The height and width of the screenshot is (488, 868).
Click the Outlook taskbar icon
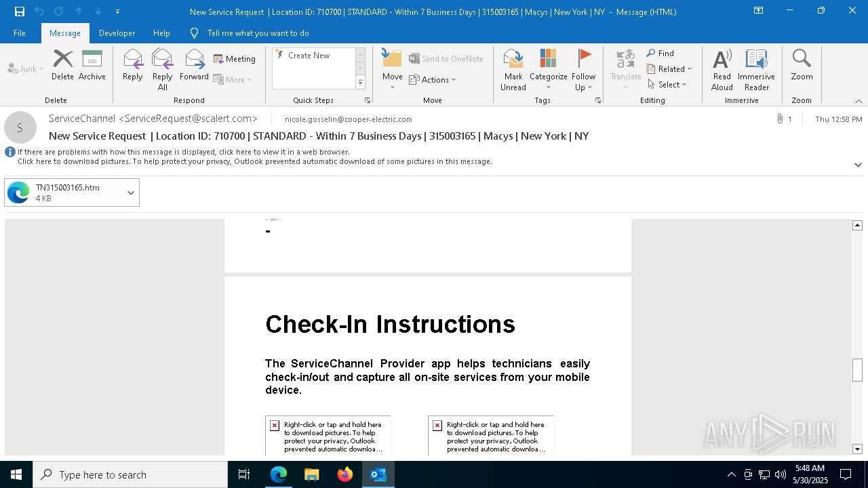[x=378, y=474]
